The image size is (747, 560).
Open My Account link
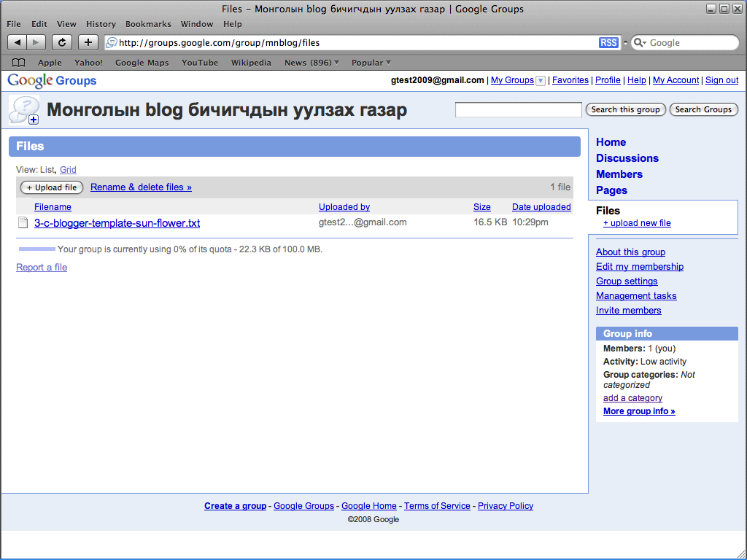(676, 80)
